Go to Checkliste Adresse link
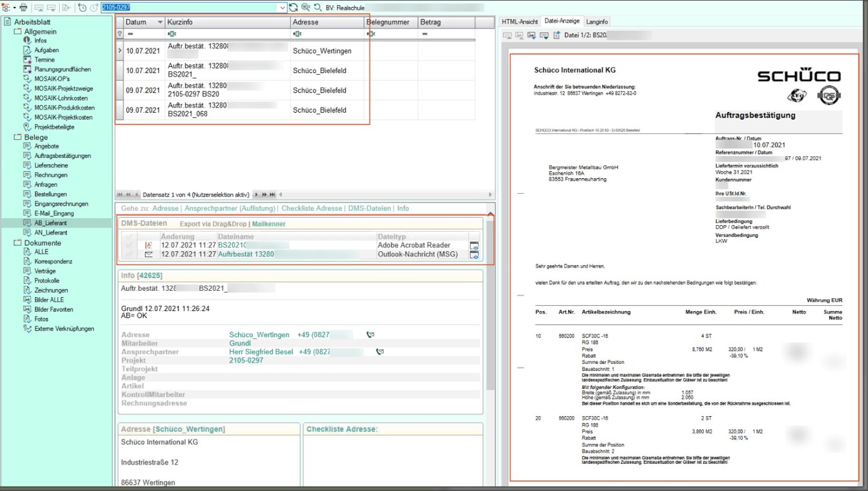 [x=312, y=208]
